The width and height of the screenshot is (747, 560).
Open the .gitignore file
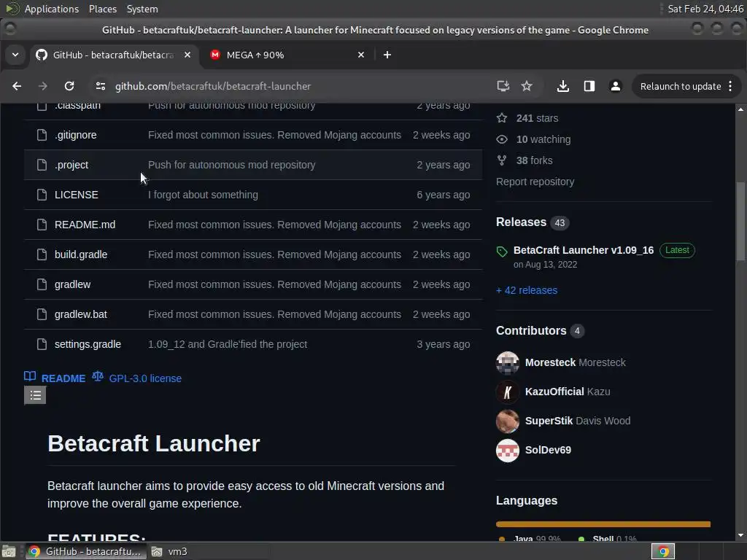point(76,135)
